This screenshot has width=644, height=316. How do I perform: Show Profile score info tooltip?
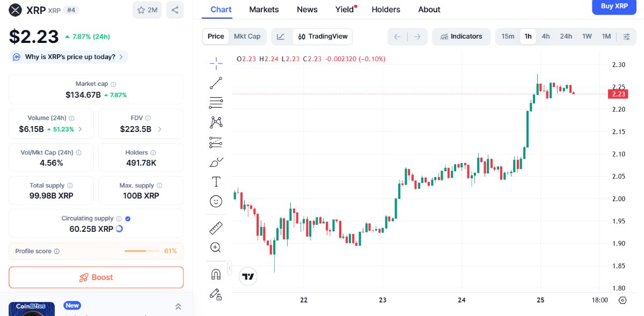click(57, 251)
